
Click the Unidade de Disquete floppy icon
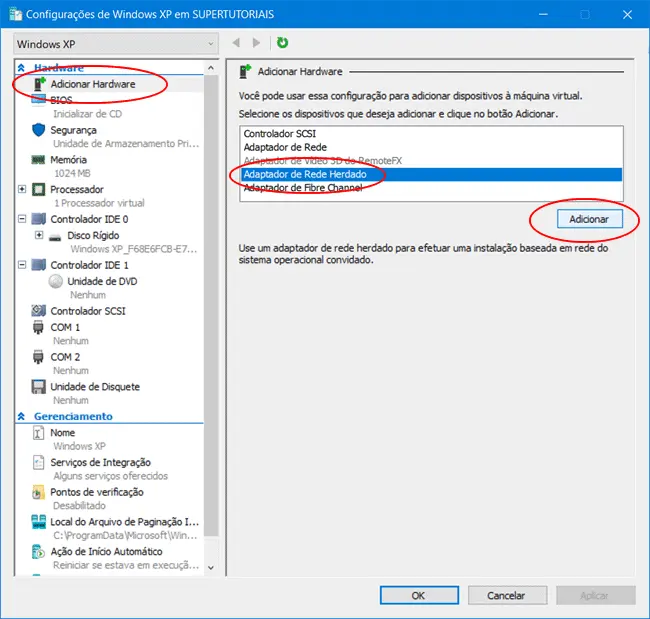(39, 387)
